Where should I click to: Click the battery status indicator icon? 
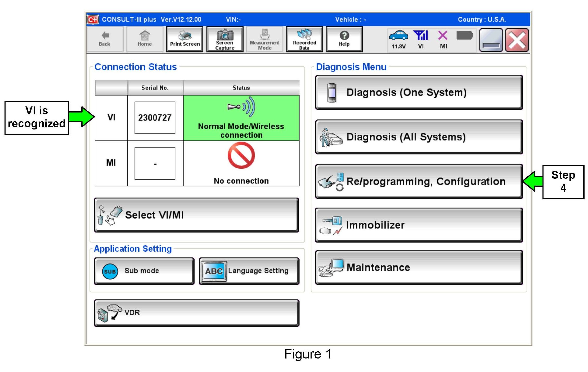[x=465, y=35]
